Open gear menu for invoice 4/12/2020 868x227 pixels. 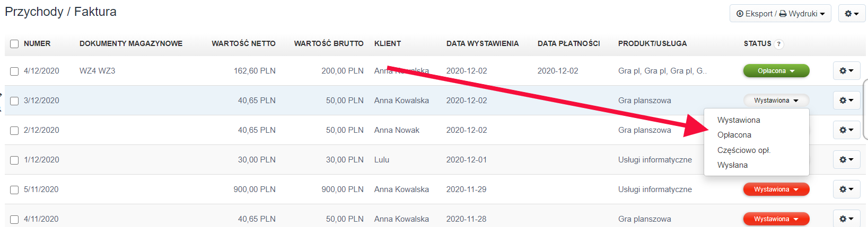[846, 71]
